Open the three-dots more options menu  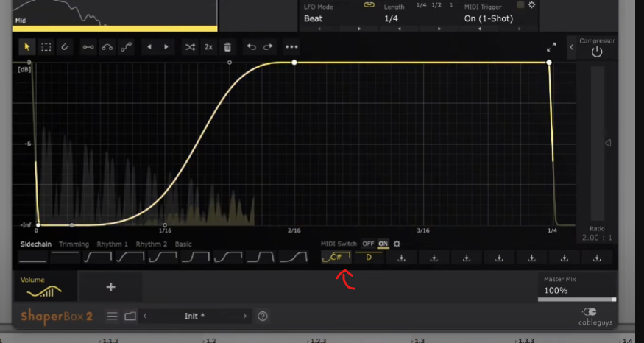click(291, 47)
